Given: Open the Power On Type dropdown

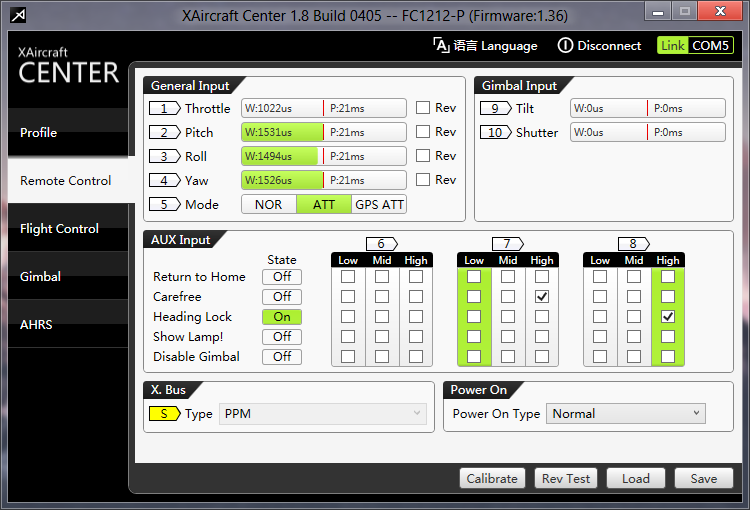Looking at the screenshot, I should coord(626,413).
